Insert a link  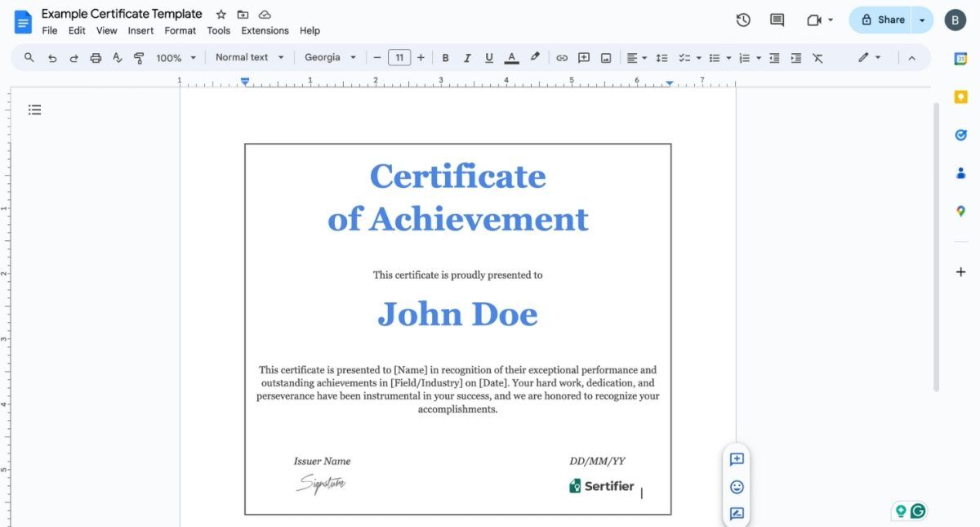(x=562, y=57)
